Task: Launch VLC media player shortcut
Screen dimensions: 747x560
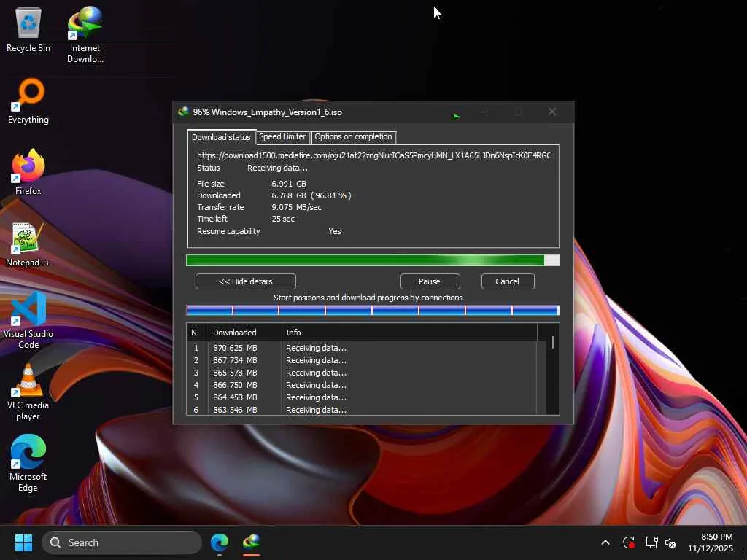Action: (28, 381)
